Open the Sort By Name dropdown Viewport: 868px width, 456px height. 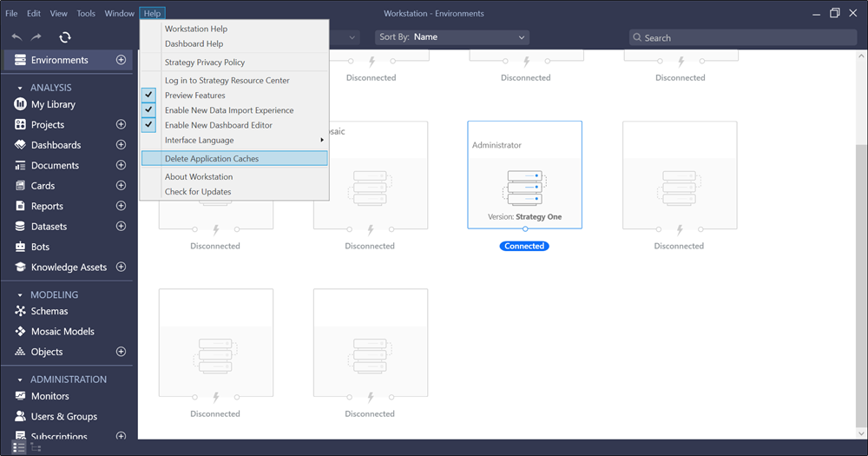(x=452, y=37)
